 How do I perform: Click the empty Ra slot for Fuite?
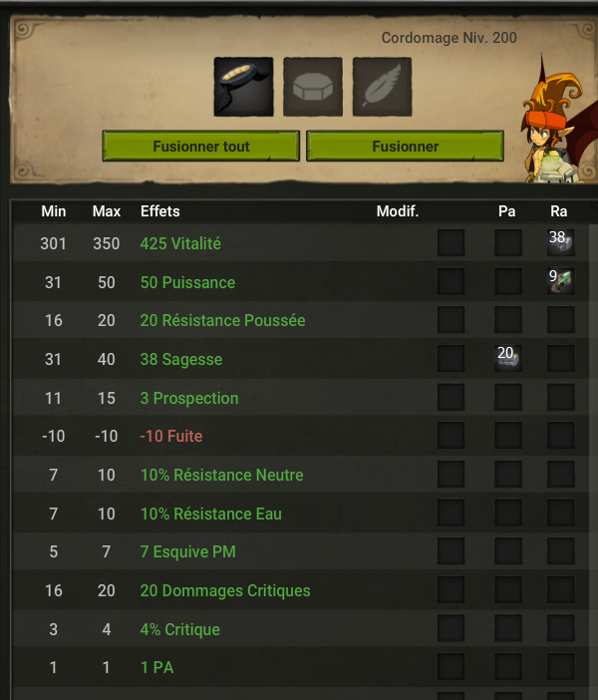click(x=560, y=436)
